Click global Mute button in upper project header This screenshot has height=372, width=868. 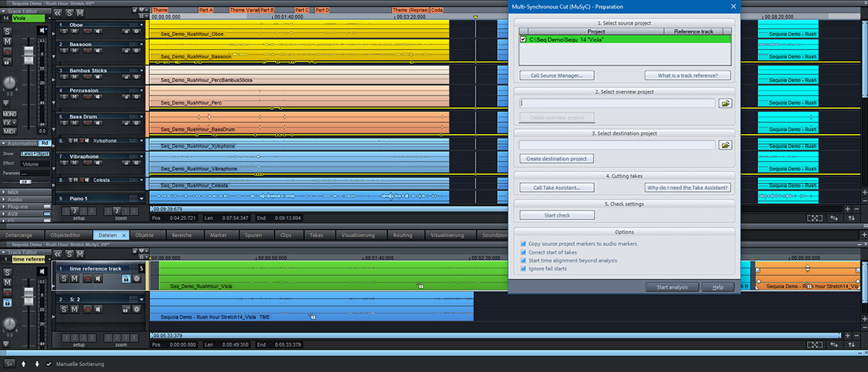[x=79, y=13]
